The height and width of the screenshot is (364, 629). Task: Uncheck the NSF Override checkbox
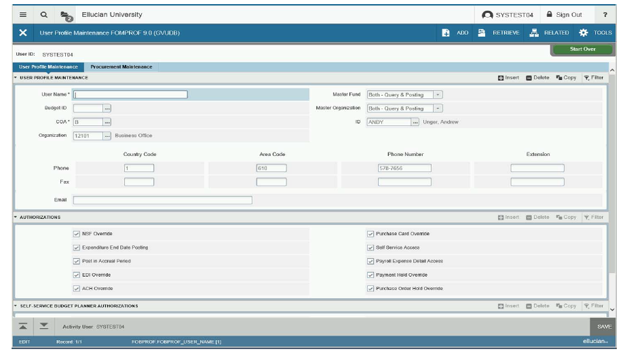point(77,234)
